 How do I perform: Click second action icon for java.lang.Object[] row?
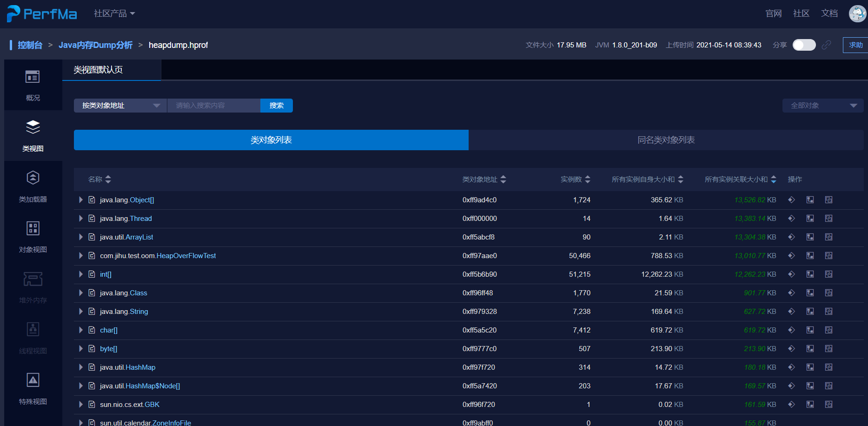click(x=810, y=200)
